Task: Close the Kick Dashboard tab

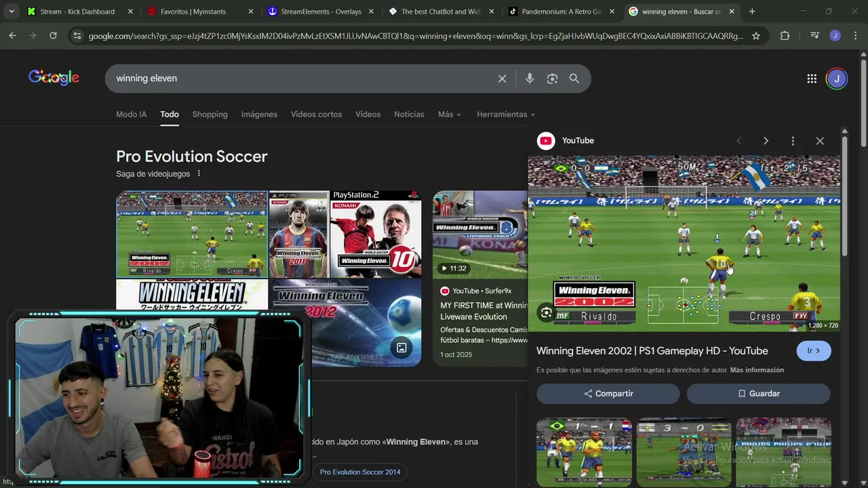Action: click(131, 12)
